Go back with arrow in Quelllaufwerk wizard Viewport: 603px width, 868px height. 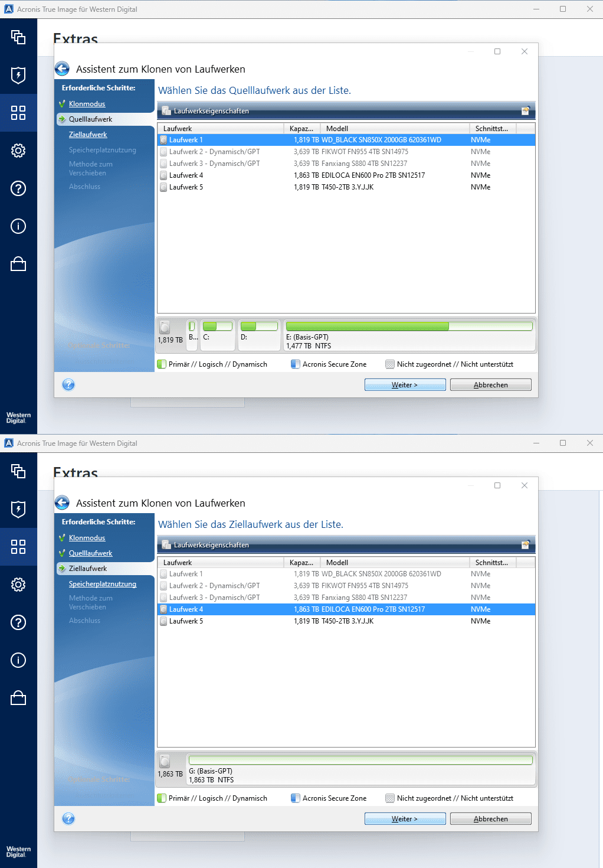(x=62, y=69)
